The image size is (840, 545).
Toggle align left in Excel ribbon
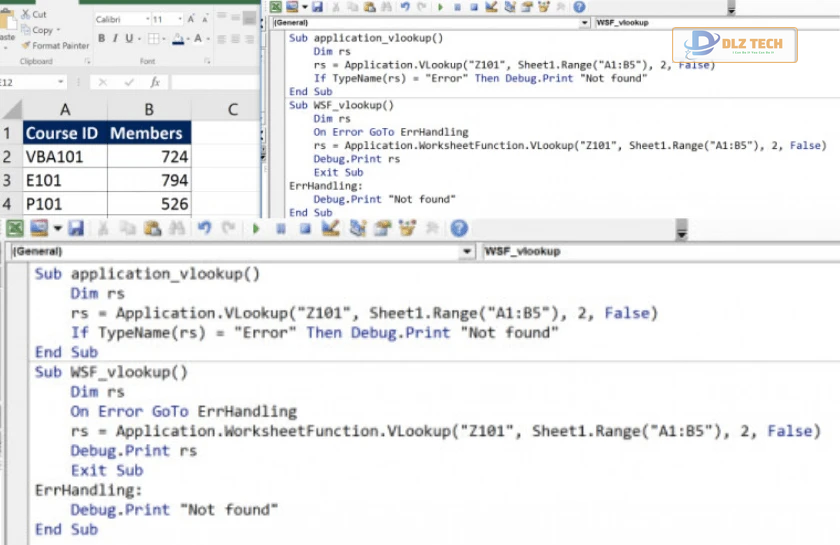pyautogui.click(x=221, y=39)
